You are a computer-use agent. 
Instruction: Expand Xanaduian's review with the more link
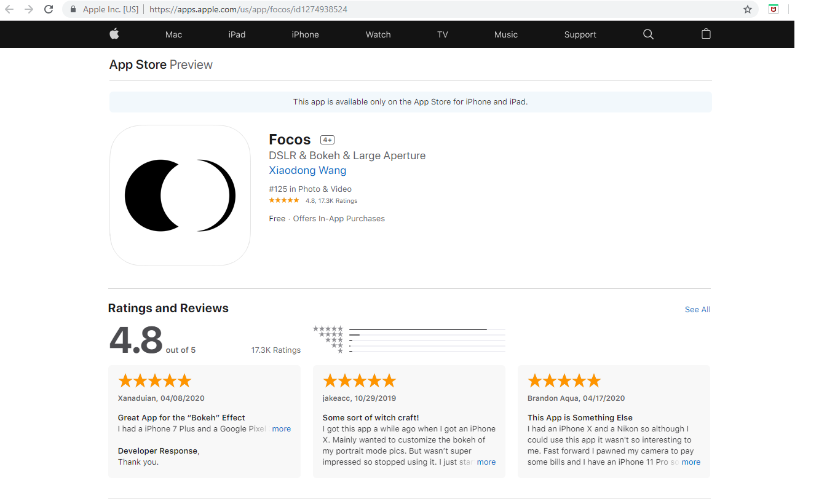point(282,429)
